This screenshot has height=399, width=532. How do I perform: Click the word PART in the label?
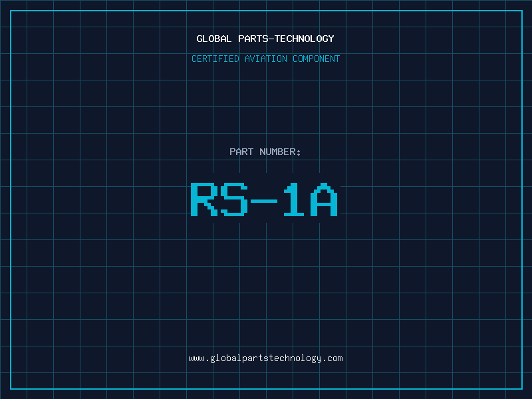pos(242,152)
